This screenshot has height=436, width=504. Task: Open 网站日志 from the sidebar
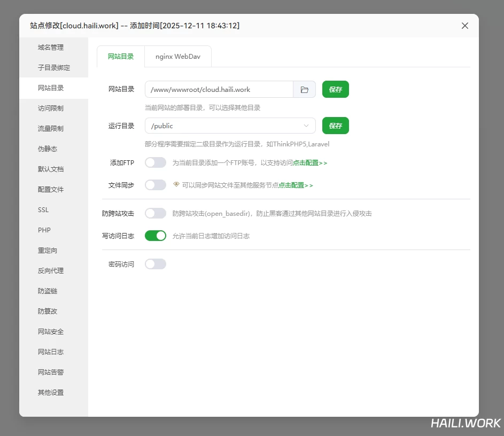[x=51, y=352]
